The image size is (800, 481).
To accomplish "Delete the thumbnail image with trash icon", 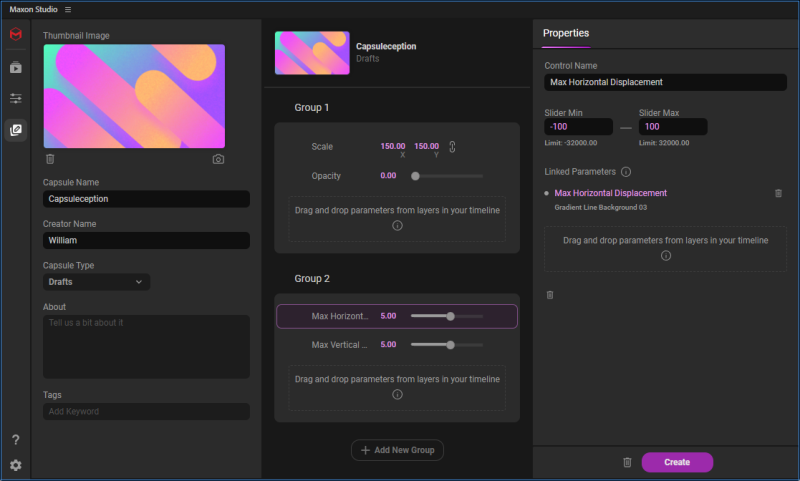I will (50, 159).
